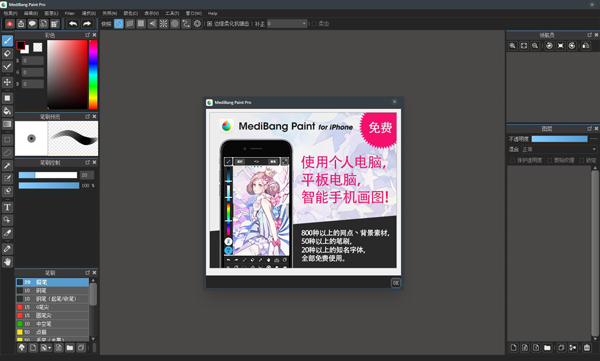This screenshot has width=600, height=361.
Task: Click the rainbow hue bar in color panel
Action: click(93, 75)
